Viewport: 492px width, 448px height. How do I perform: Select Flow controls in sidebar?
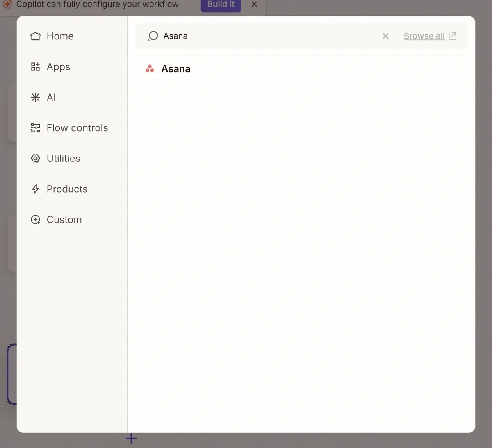[69, 128]
